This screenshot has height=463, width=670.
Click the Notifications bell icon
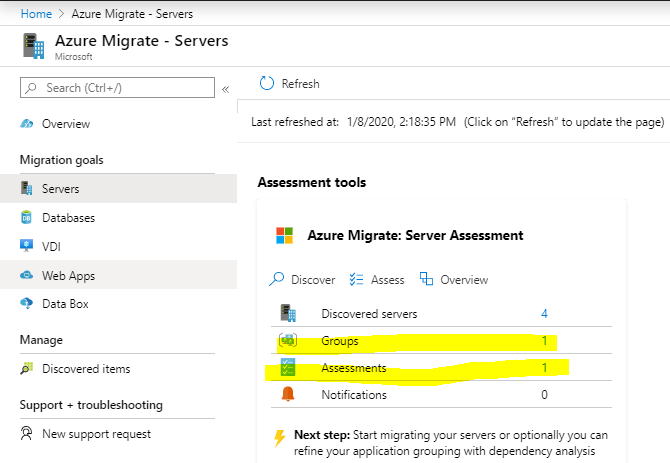tap(288, 394)
